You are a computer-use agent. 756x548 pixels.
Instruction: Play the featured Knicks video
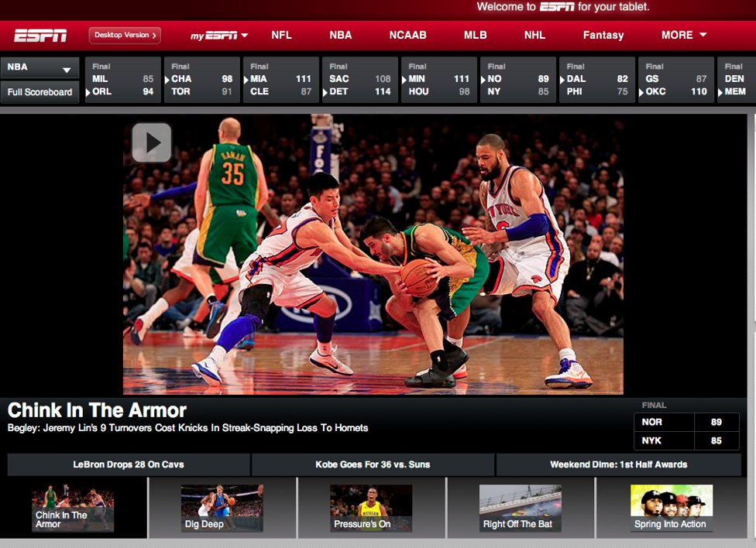[x=151, y=142]
